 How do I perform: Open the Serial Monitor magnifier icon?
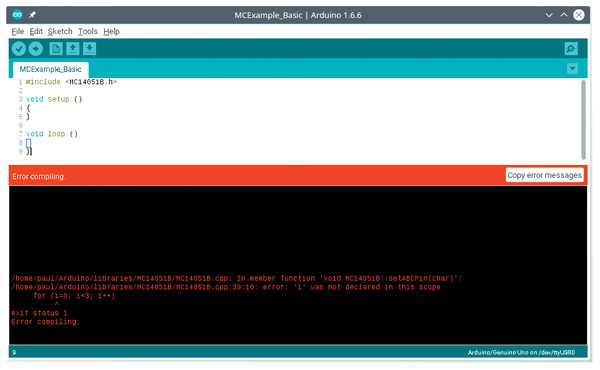click(x=571, y=49)
